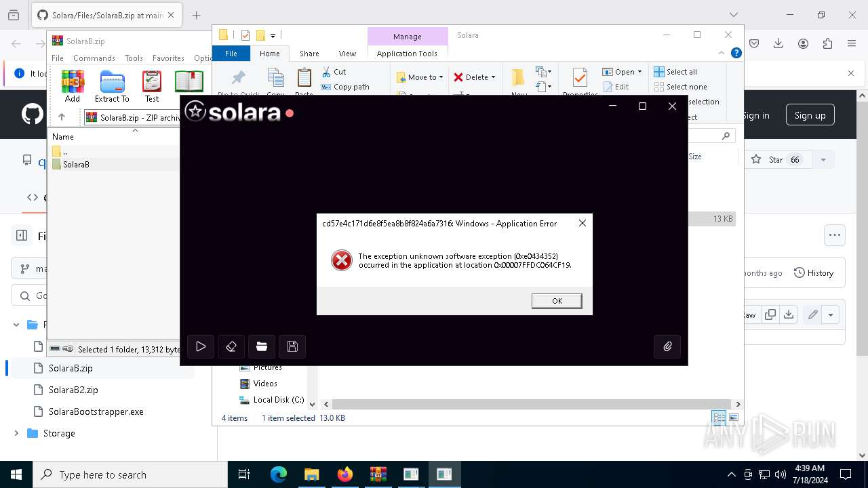Image resolution: width=868 pixels, height=488 pixels.
Task: Open Firefox list all tabs dropdown
Action: 733,15
